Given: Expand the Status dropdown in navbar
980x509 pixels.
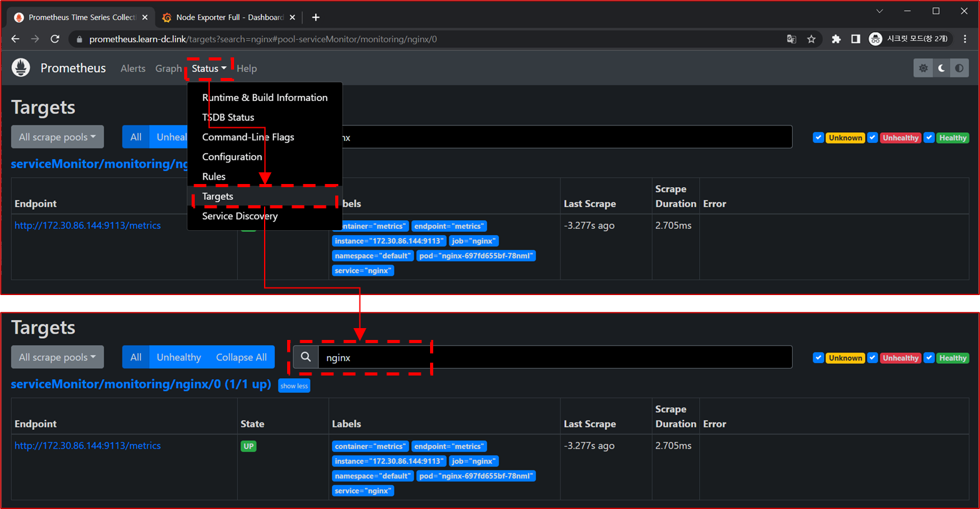Looking at the screenshot, I should pyautogui.click(x=209, y=69).
